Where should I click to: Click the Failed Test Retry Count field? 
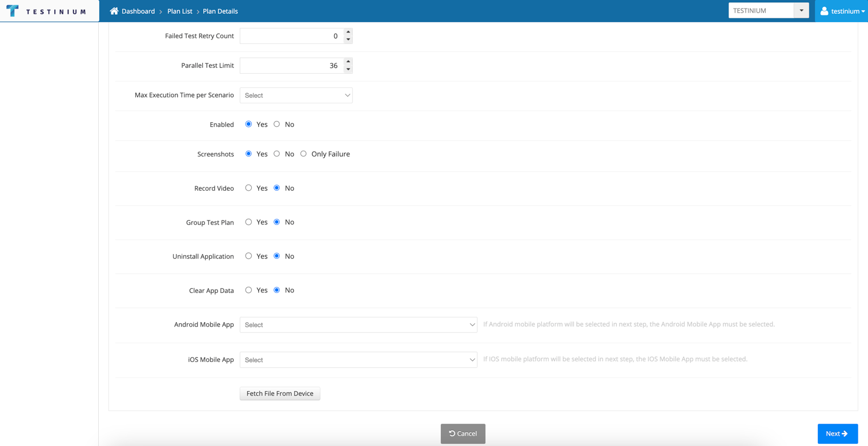(292, 36)
